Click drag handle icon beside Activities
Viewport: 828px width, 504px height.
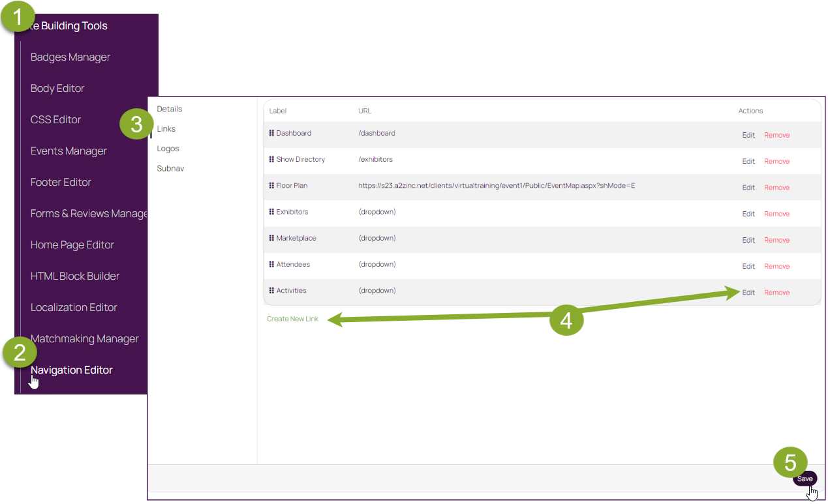point(271,290)
